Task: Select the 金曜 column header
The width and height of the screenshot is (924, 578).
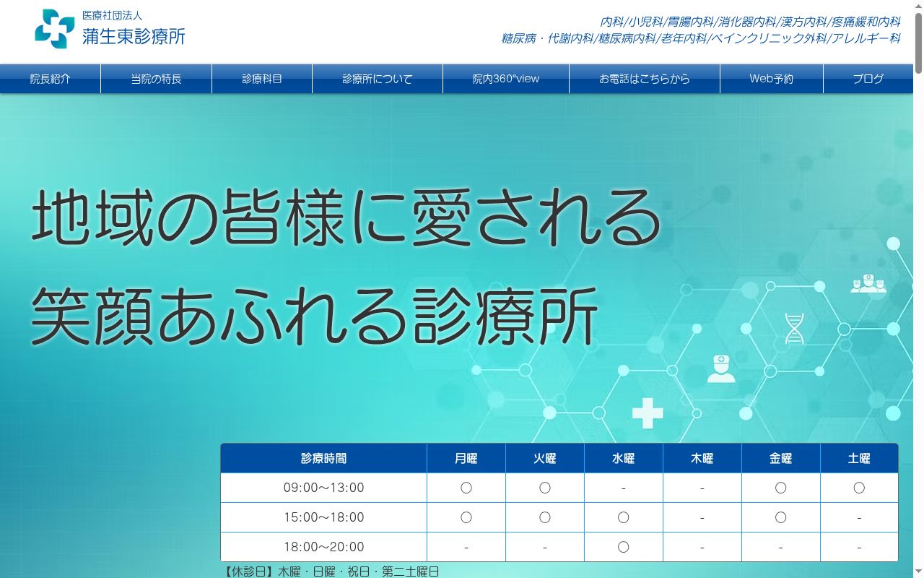Action: 781,458
